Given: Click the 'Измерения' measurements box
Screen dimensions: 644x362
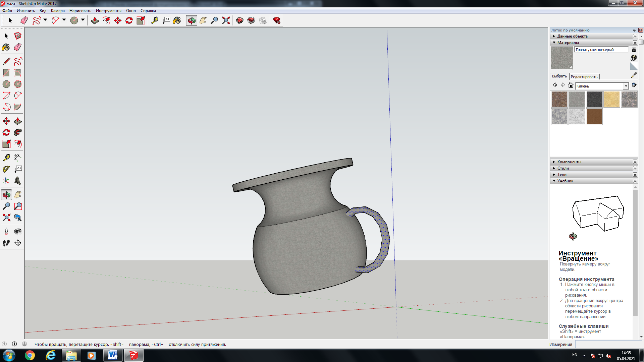Looking at the screenshot, I should 609,344.
